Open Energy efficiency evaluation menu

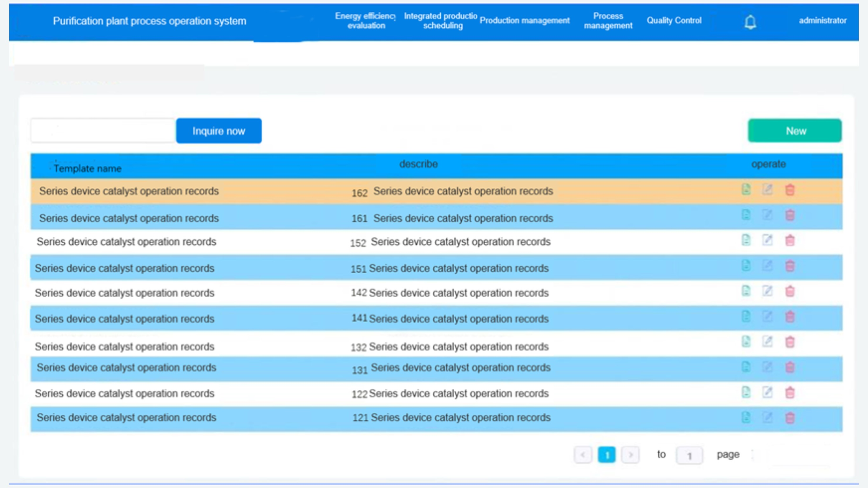click(x=366, y=21)
